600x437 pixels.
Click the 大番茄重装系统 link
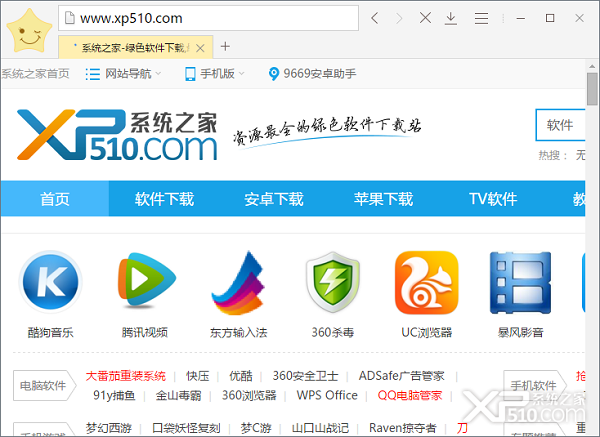click(126, 376)
